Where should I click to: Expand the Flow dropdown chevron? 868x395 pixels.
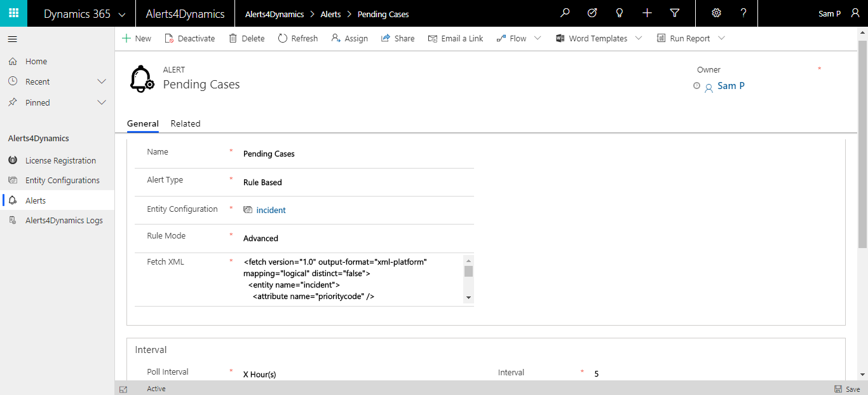pyautogui.click(x=538, y=38)
